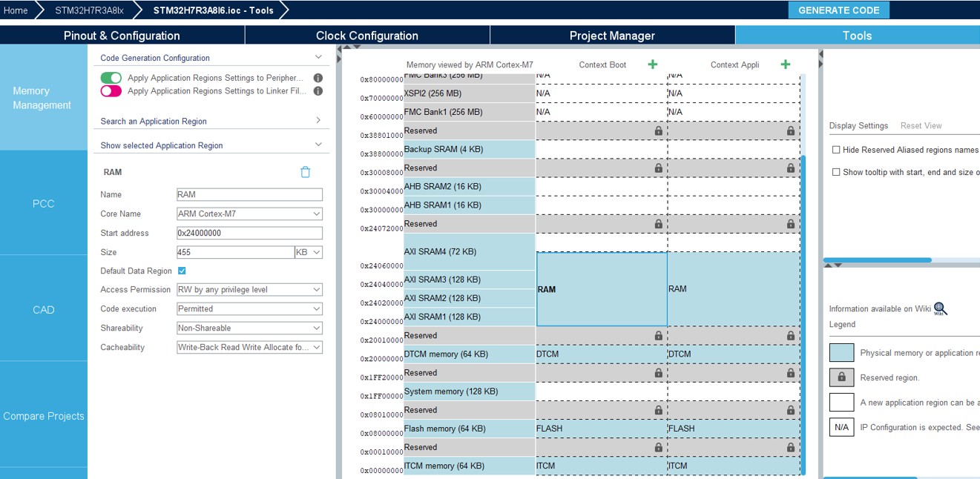Delete the RAM region with the trash icon
The width and height of the screenshot is (980, 479).
(305, 172)
